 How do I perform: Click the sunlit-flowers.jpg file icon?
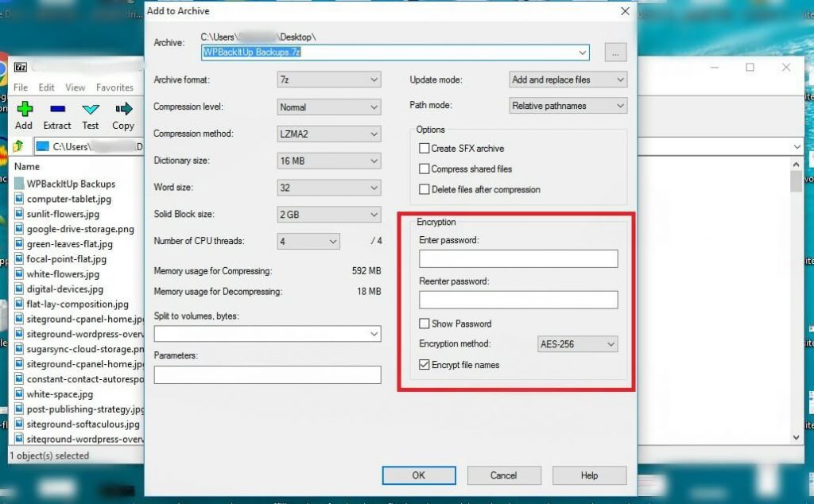click(x=19, y=213)
